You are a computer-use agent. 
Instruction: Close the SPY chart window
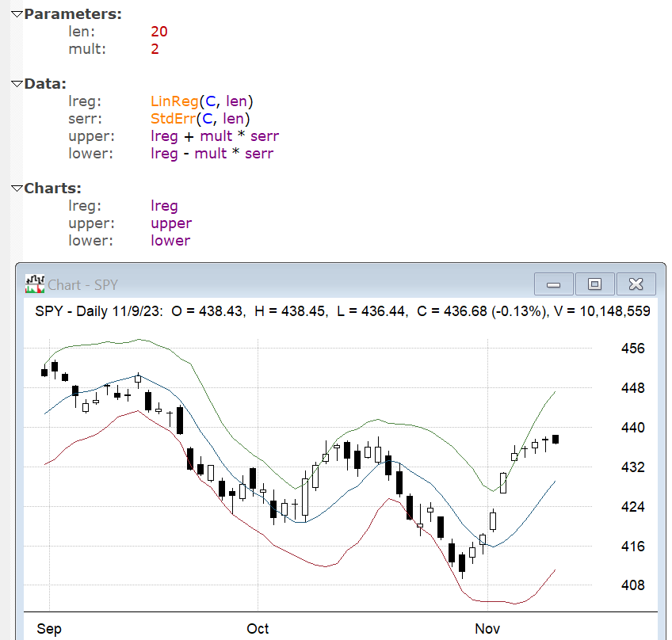pyautogui.click(x=635, y=284)
